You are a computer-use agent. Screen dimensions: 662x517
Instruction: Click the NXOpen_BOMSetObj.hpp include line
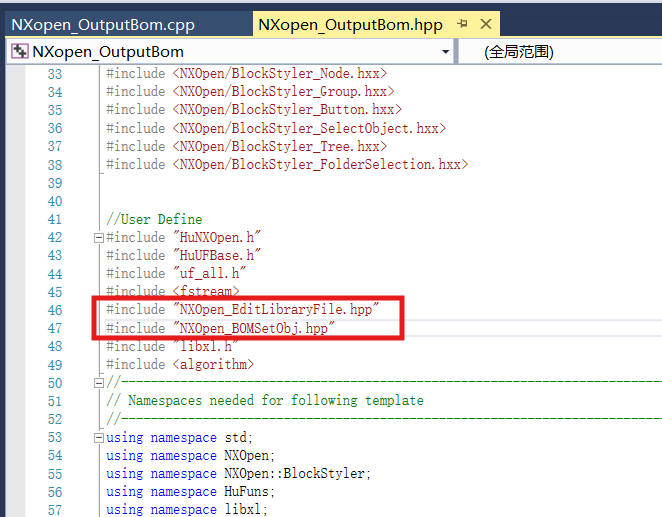pos(220,328)
